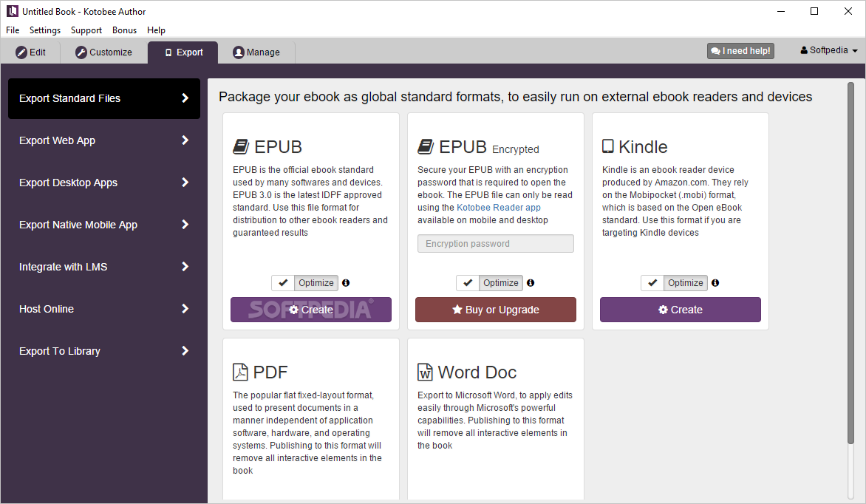Expand Export Web App chevron
Image resolution: width=866 pixels, height=504 pixels.
185,140
